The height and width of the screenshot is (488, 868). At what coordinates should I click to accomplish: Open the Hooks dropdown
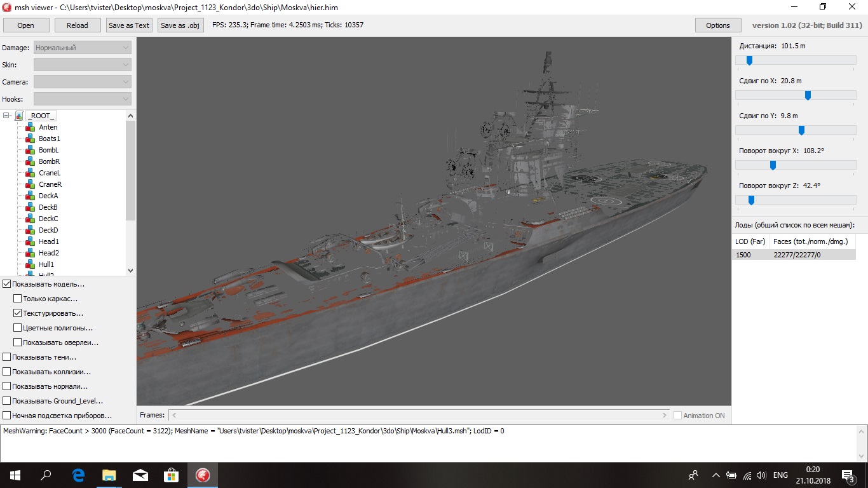[x=83, y=99]
